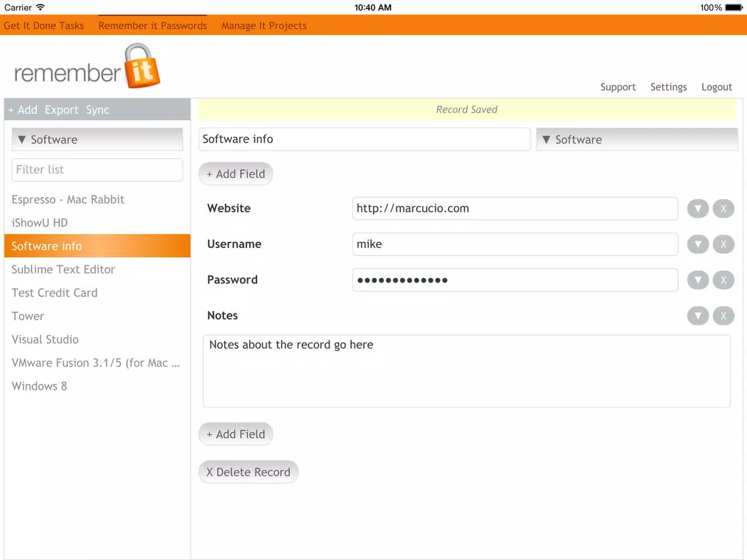Click the Username field containing mike

(515, 245)
